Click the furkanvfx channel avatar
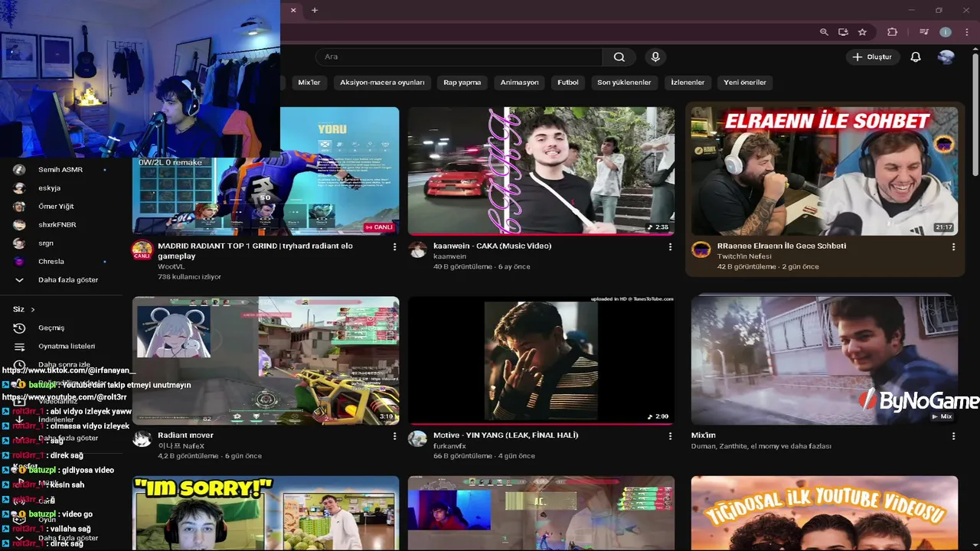980x551 pixels. click(x=417, y=439)
